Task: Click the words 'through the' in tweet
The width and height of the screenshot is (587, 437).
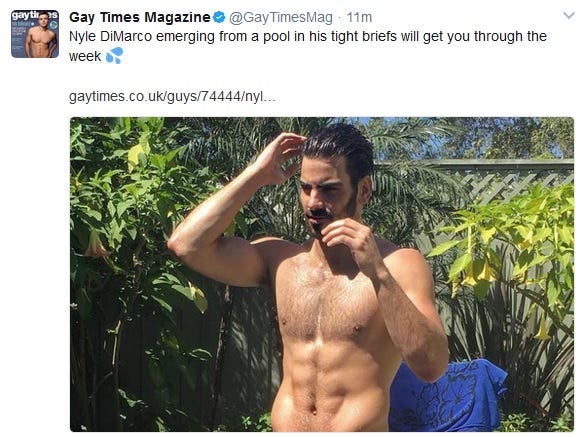Action: point(510,37)
